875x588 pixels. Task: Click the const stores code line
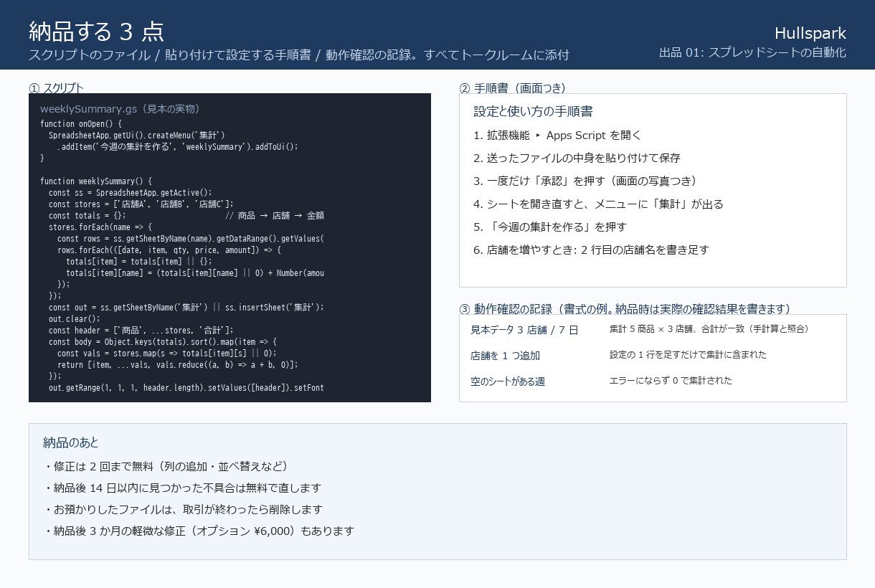coord(141,204)
